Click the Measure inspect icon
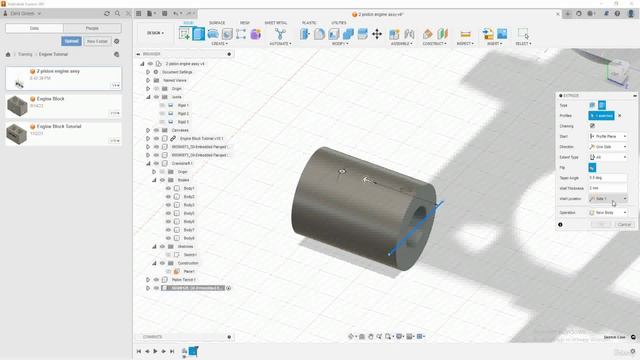Screen dimensions: 640x360 pos(465,34)
